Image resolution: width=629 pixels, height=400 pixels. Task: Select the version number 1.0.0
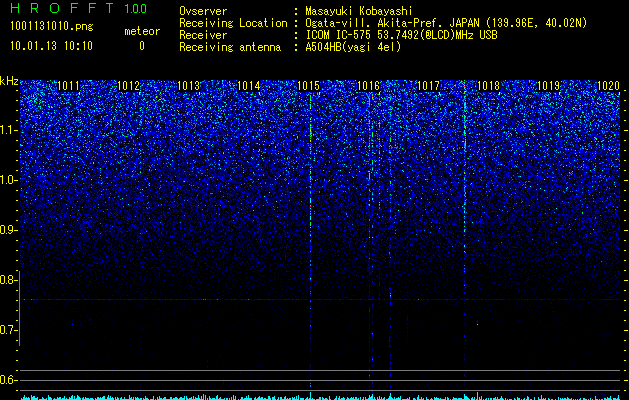coord(136,9)
